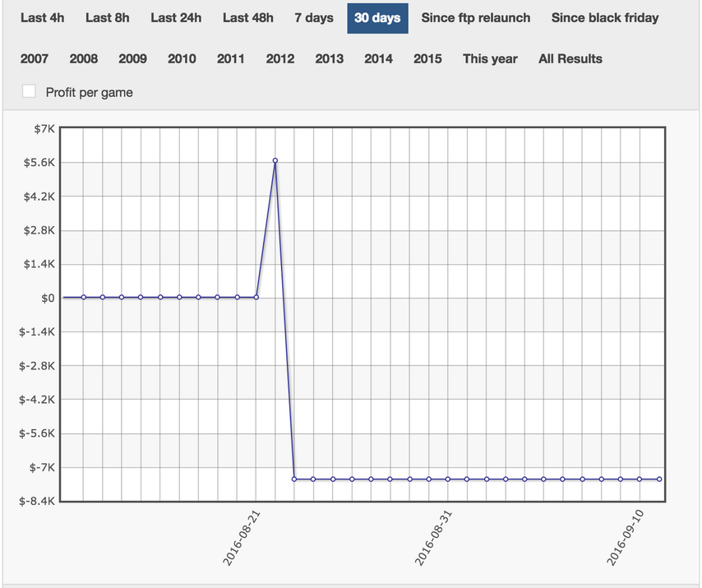
Task: Show results for 2010
Action: [x=182, y=58]
